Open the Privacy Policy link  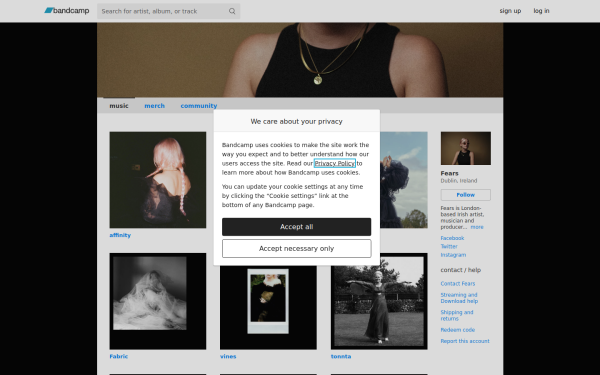tap(335, 163)
